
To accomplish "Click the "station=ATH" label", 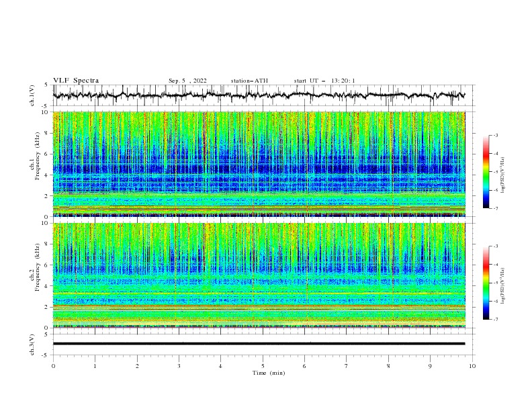I will click(x=249, y=81).
